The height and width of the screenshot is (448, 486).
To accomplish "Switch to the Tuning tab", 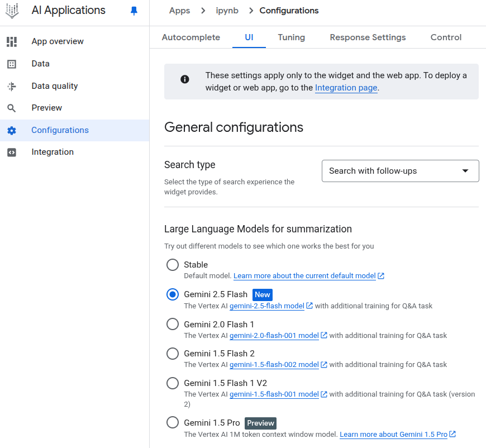I will [x=292, y=37].
